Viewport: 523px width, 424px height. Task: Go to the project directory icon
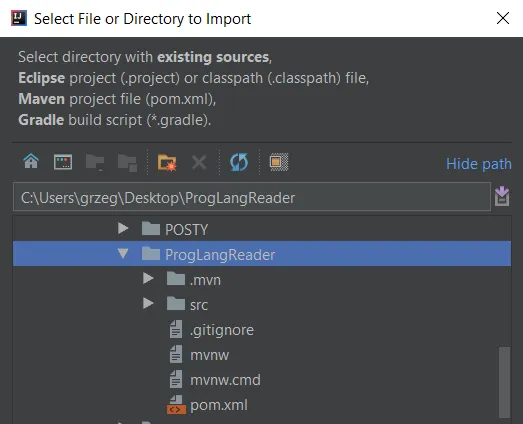point(95,162)
